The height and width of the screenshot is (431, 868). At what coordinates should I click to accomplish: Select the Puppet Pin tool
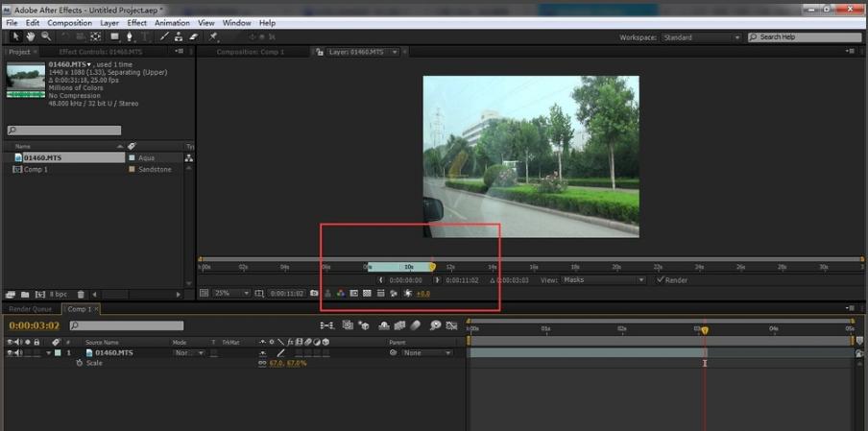point(212,36)
